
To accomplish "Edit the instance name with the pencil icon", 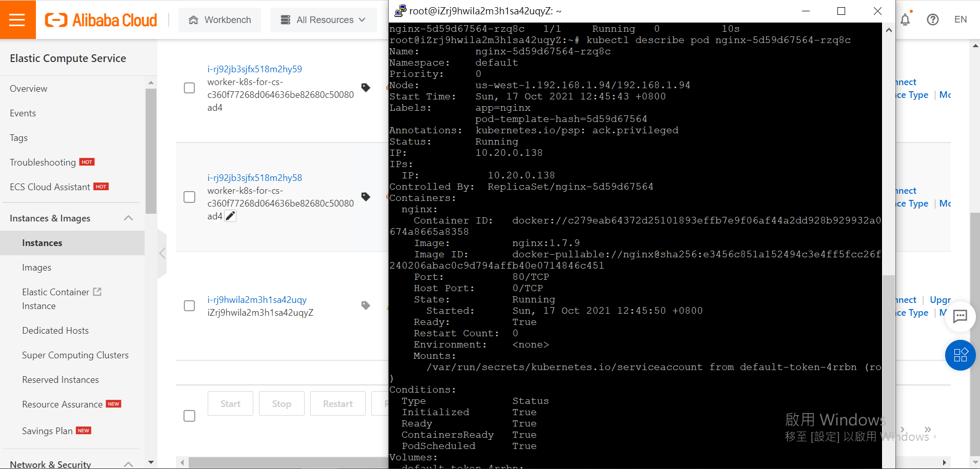I will [230, 216].
